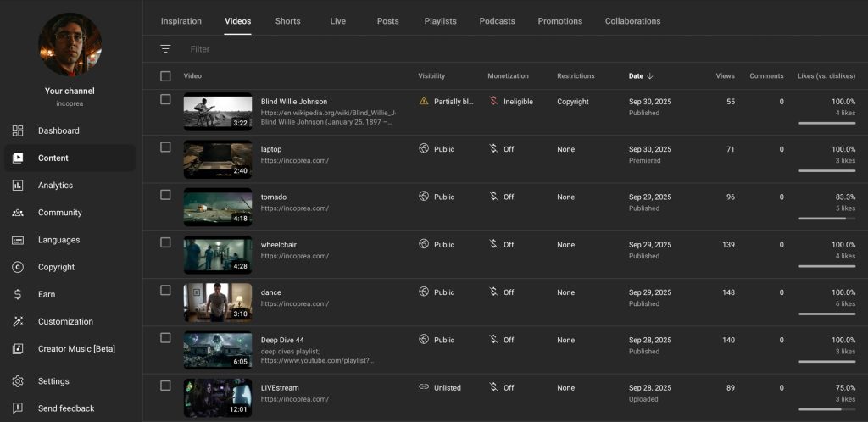Open the Dashboard icon in sidebar

(x=18, y=130)
